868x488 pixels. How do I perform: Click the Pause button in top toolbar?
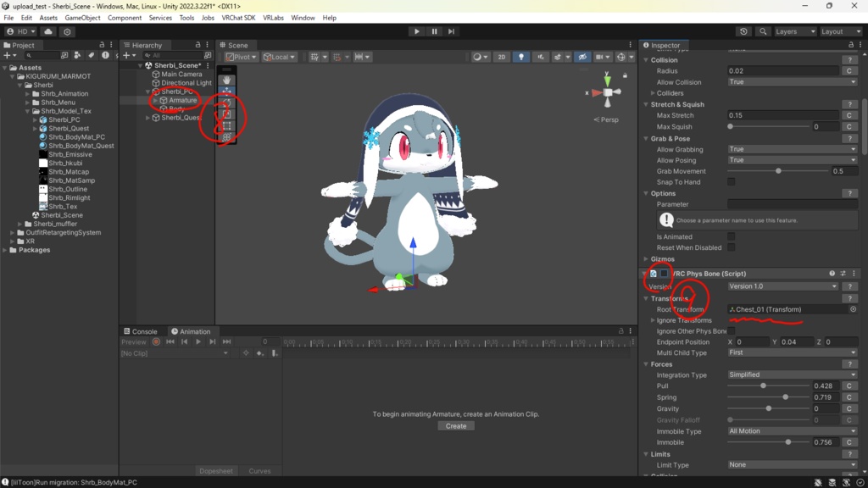tap(434, 31)
